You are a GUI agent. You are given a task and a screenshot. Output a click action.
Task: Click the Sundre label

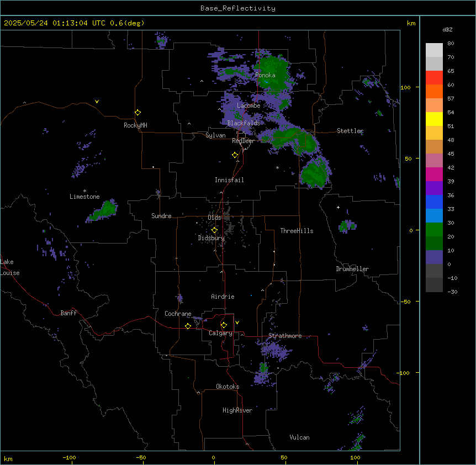[x=161, y=216]
